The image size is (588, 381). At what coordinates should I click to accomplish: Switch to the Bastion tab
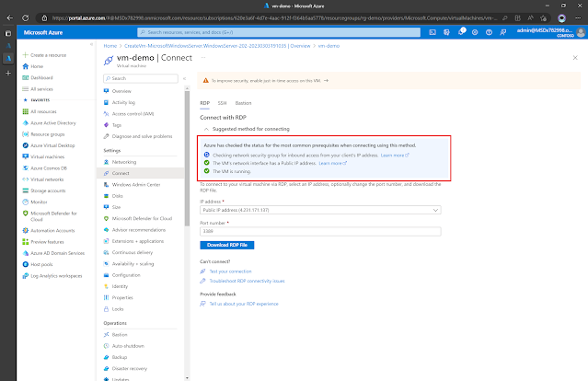[243, 103]
